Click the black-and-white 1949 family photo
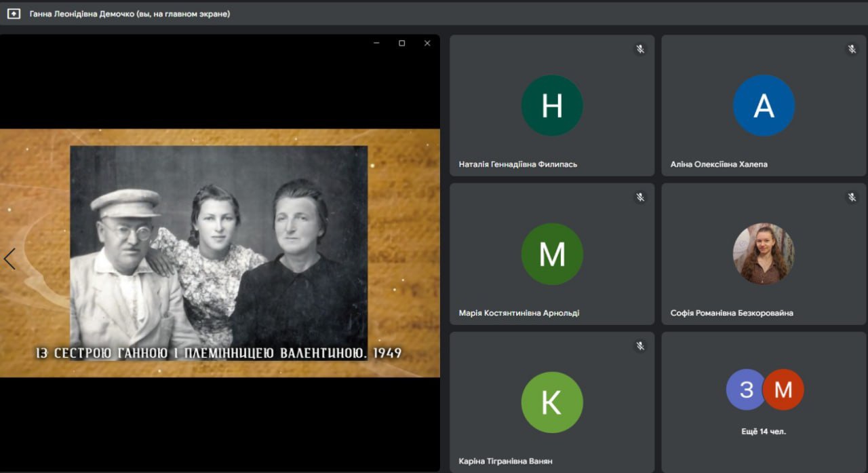The height and width of the screenshot is (473, 868). click(218, 244)
